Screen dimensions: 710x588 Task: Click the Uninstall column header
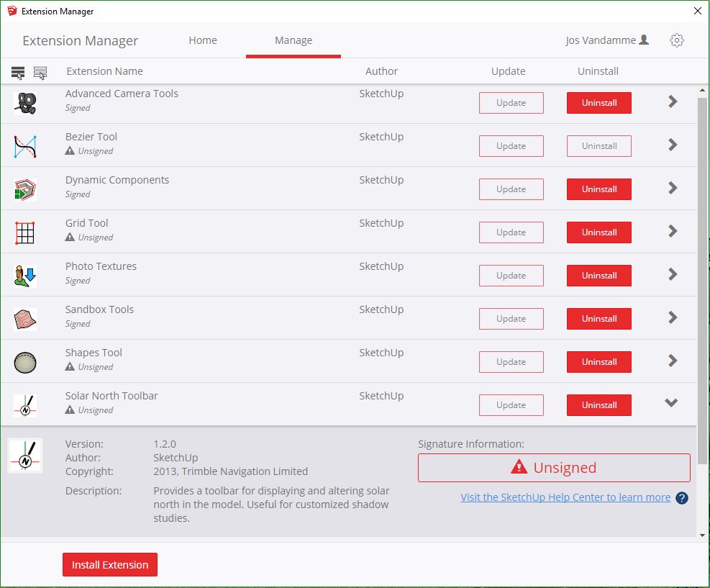tap(598, 71)
